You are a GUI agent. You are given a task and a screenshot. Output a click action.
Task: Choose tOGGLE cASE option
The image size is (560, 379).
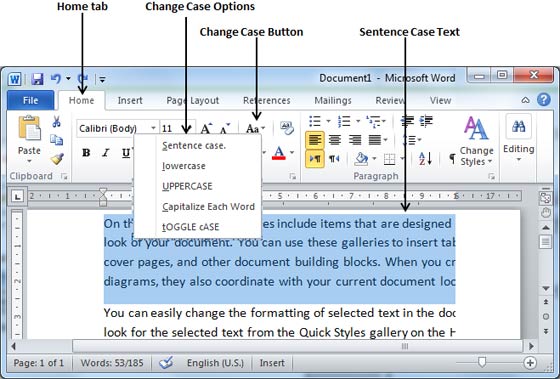[198, 227]
